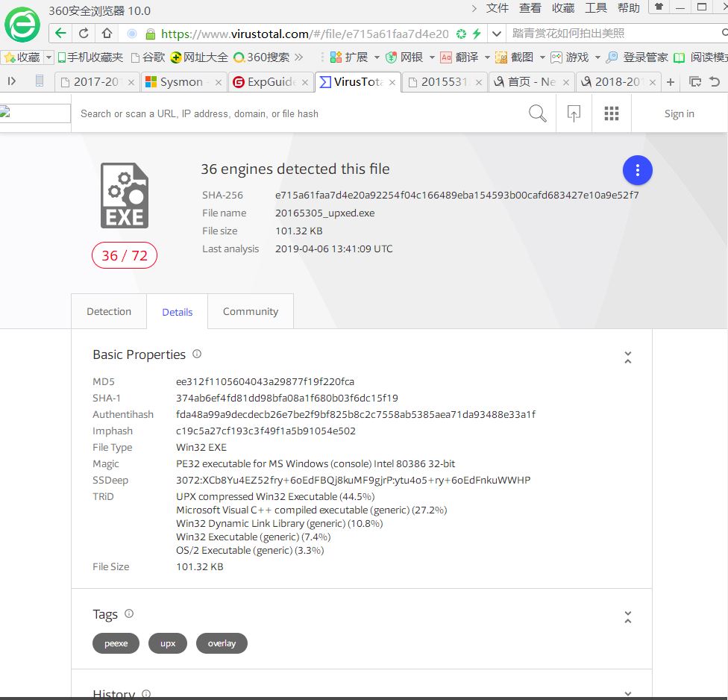
Task: Close the VirusTotal browser tab
Action: point(392,82)
